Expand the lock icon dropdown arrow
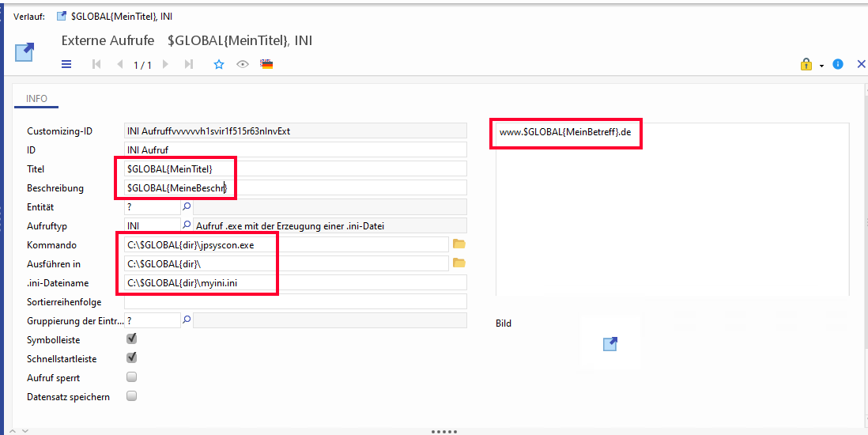The width and height of the screenshot is (868, 435). [821, 66]
